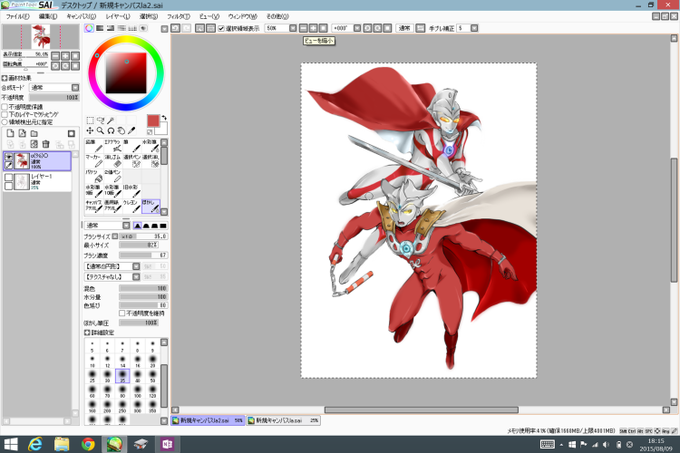Open Google Chrome from the taskbar
The height and width of the screenshot is (453, 680).
click(88, 444)
